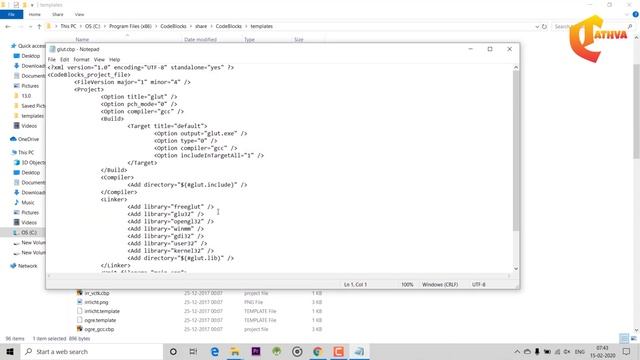Go back with Explorer back arrow
The width and height of the screenshot is (640, 360).
8,27
